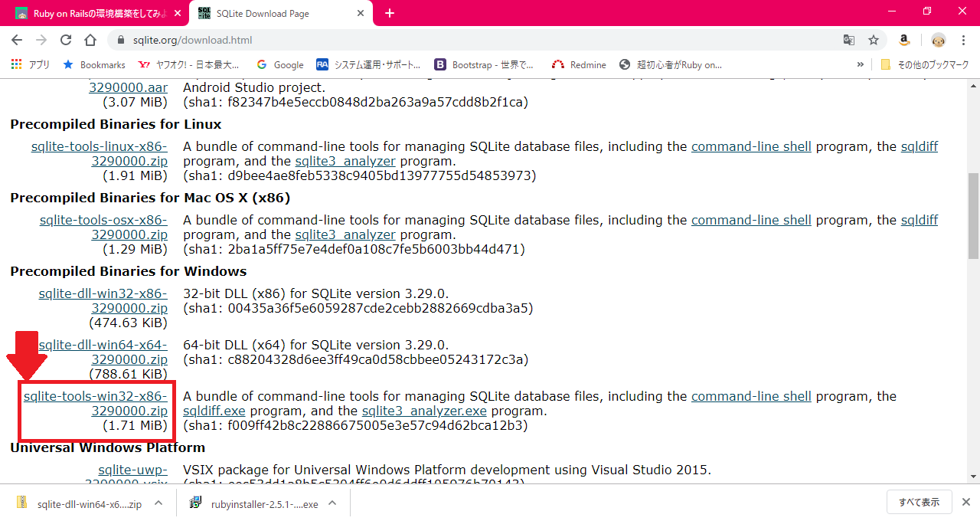Viewport: 980px width, 521px height.
Task: Click the reload page icon
Action: click(x=66, y=39)
